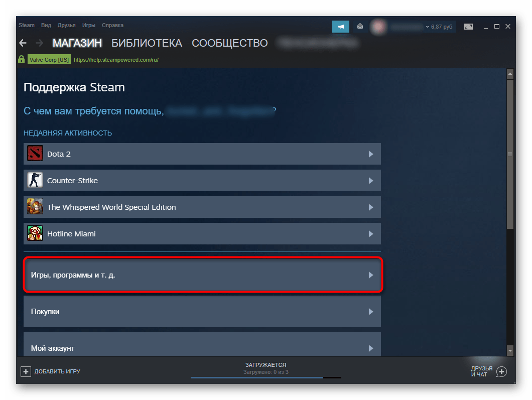Expand the Hotline Miami row arrow

pos(371,234)
